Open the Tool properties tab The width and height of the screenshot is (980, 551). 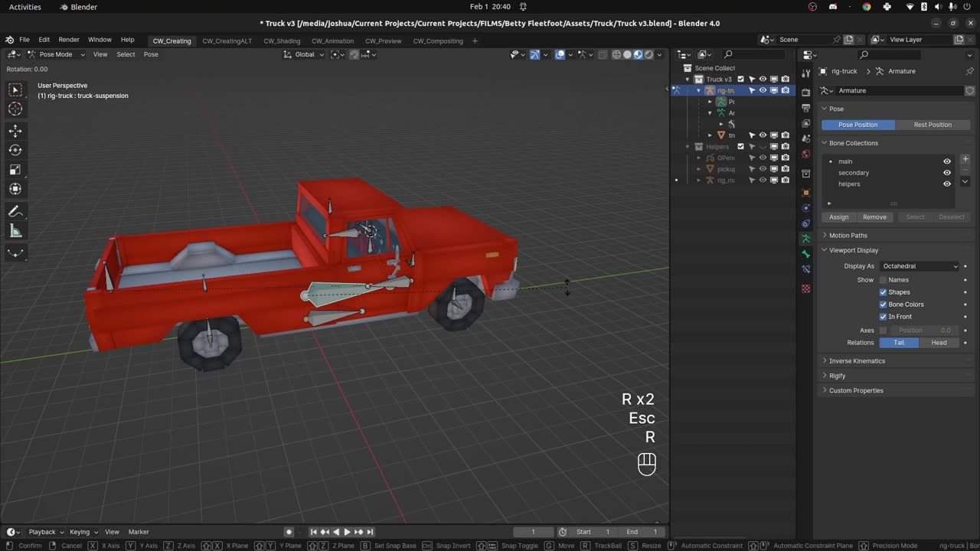click(x=805, y=73)
